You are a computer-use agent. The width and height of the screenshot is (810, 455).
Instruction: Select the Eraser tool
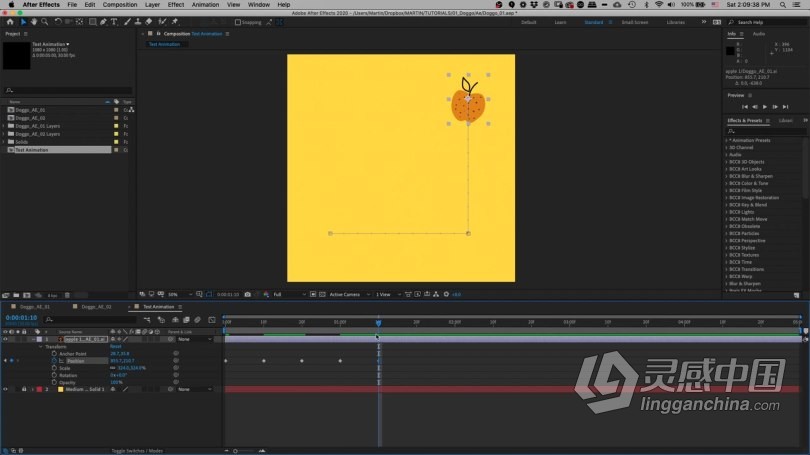149,22
